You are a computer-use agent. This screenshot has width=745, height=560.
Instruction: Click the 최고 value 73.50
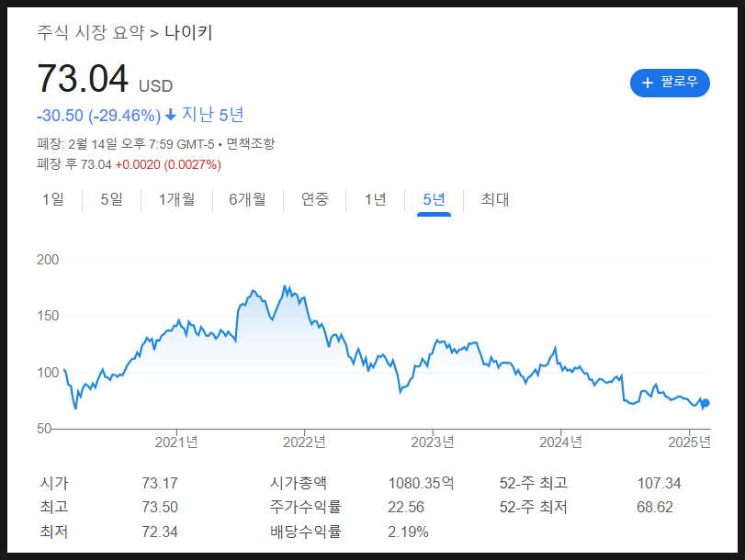tap(160, 508)
